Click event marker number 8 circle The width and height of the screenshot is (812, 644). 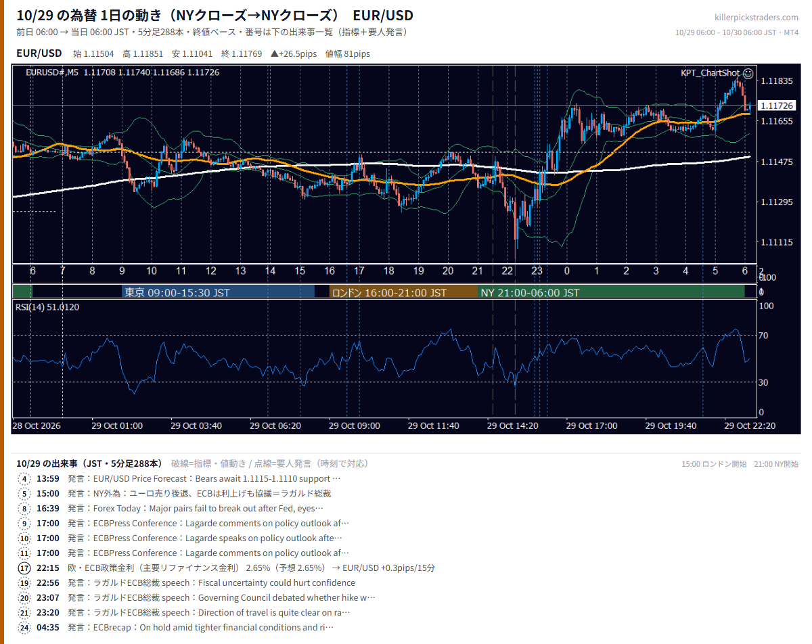(25, 508)
